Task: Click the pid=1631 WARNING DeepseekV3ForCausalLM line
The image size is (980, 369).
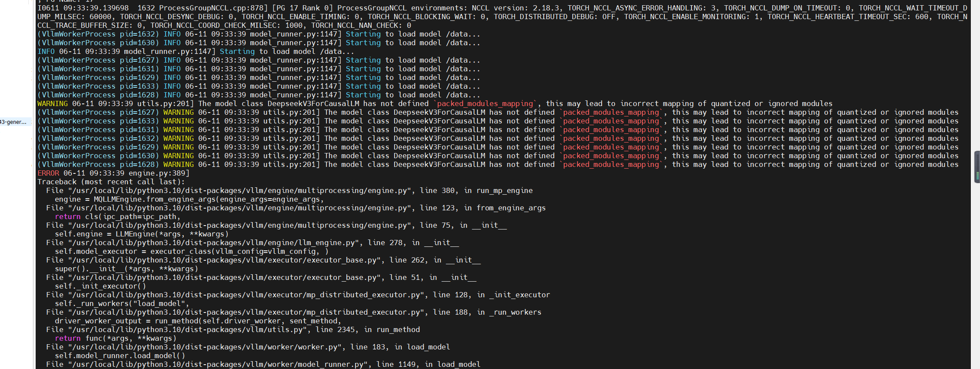Action: point(498,130)
